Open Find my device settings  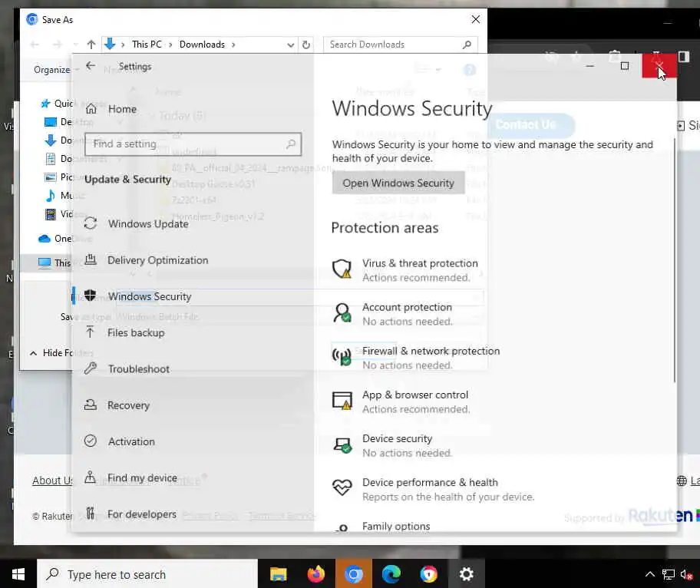tap(142, 477)
